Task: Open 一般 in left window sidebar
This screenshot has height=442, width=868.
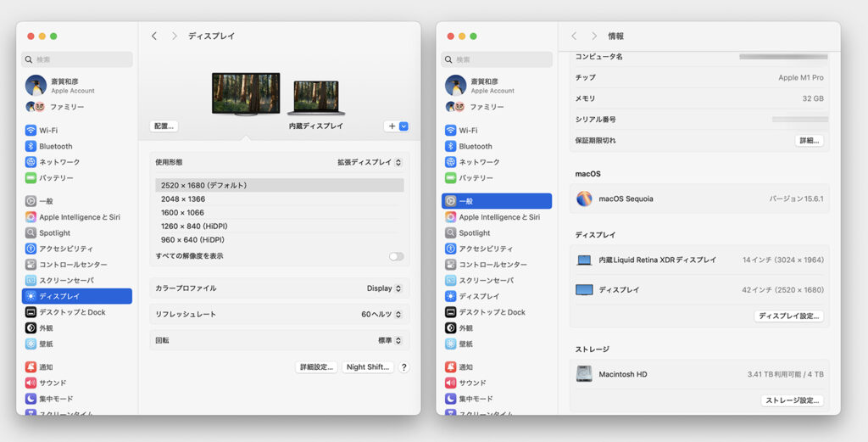Action: point(77,201)
